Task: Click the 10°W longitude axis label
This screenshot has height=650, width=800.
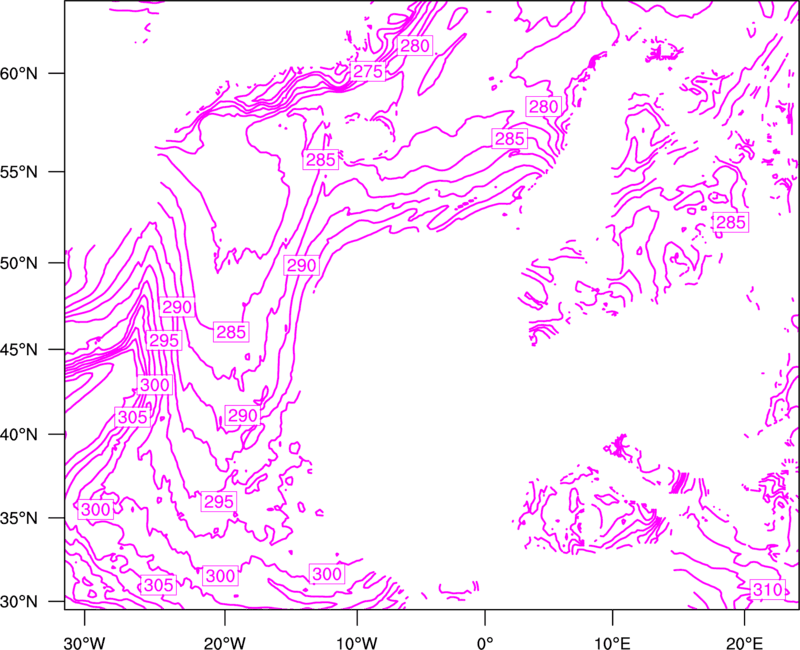Action: click(x=357, y=643)
